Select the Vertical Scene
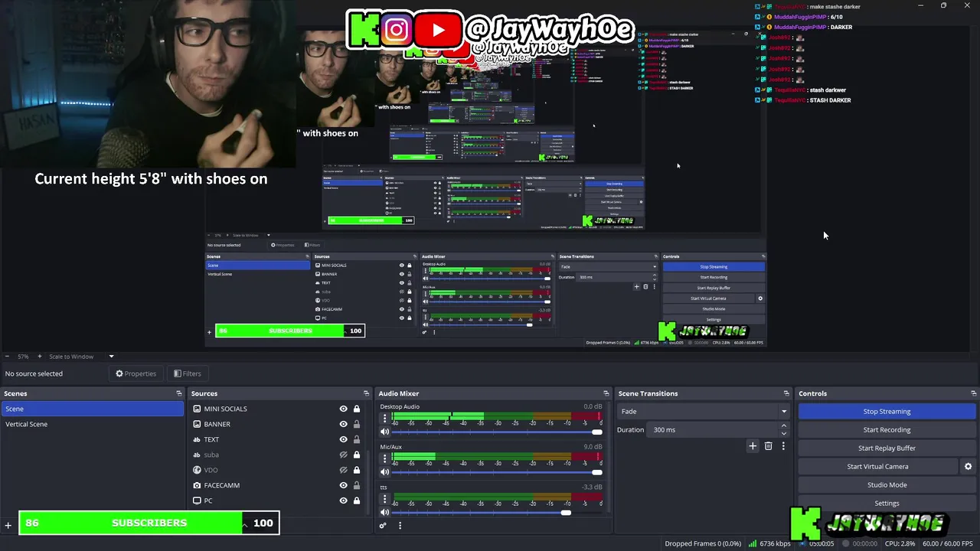The image size is (980, 551). tap(92, 424)
